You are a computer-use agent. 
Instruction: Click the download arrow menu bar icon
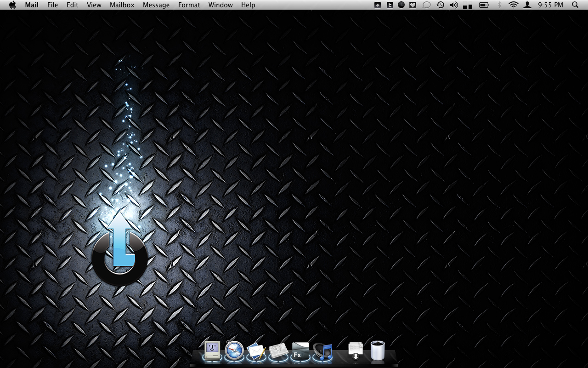tap(378, 5)
